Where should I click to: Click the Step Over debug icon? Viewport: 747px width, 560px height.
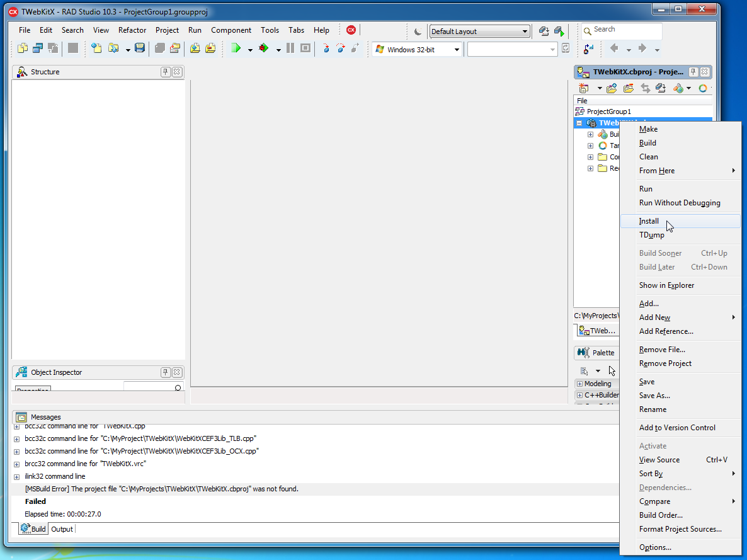pos(341,48)
